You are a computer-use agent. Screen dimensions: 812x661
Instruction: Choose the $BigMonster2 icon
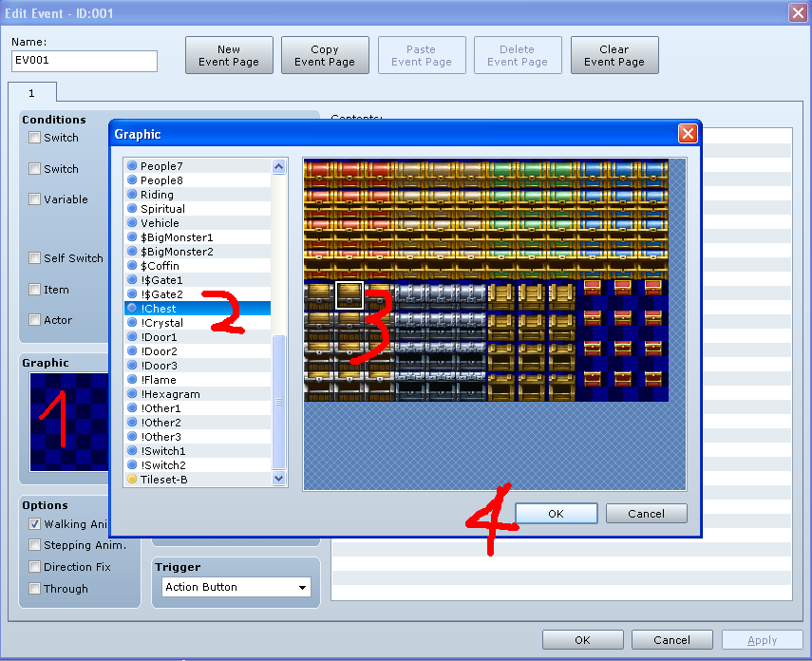click(132, 252)
